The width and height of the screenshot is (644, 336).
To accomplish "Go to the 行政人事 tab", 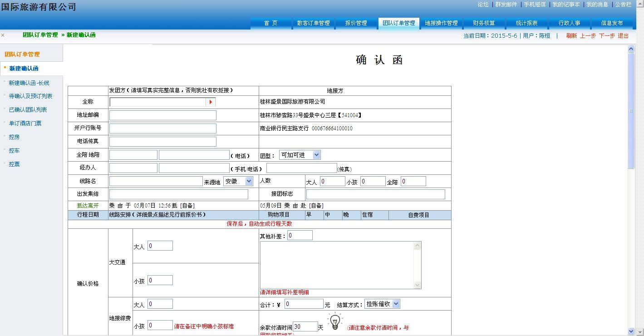I will coord(569,23).
